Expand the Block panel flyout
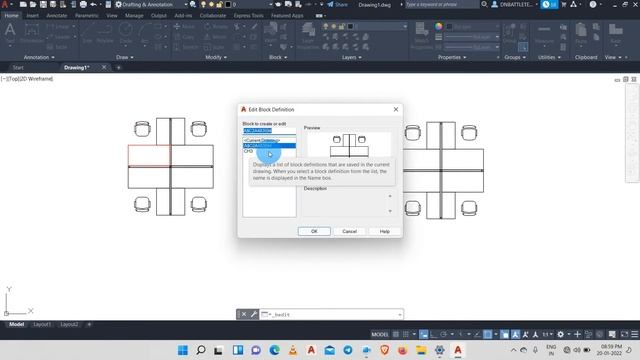The image size is (640, 360). (x=278, y=58)
